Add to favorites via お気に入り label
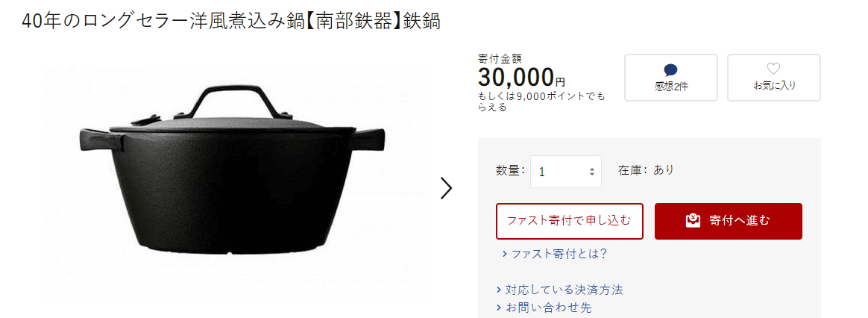This screenshot has width=868, height=318. point(774,85)
